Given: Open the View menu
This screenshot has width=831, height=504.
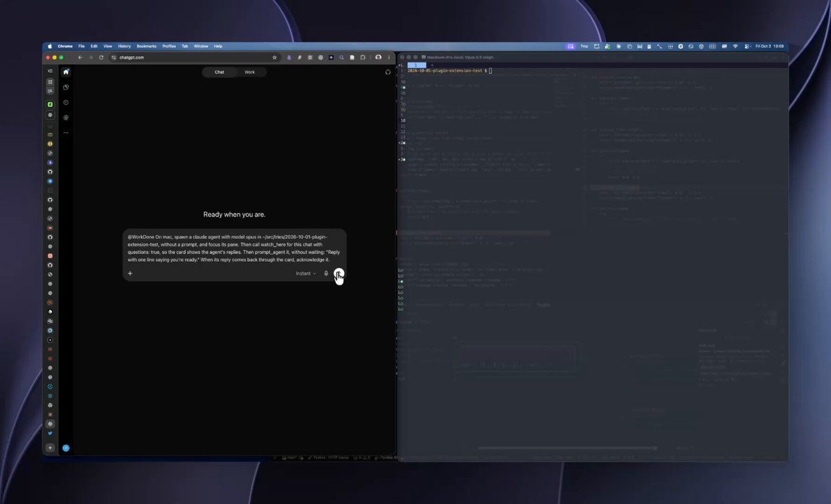Looking at the screenshot, I should [107, 46].
